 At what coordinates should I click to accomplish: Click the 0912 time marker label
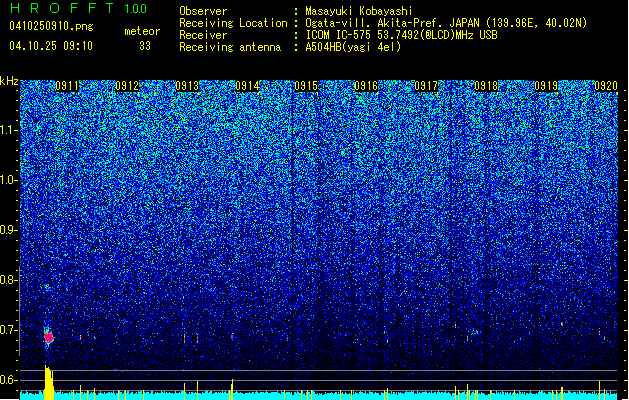pos(127,86)
